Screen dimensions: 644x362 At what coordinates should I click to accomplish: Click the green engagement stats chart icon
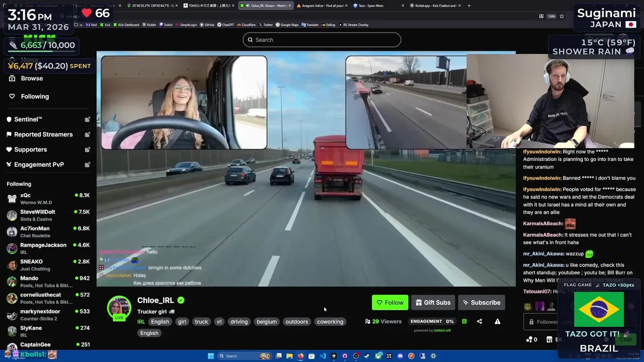coord(464,321)
